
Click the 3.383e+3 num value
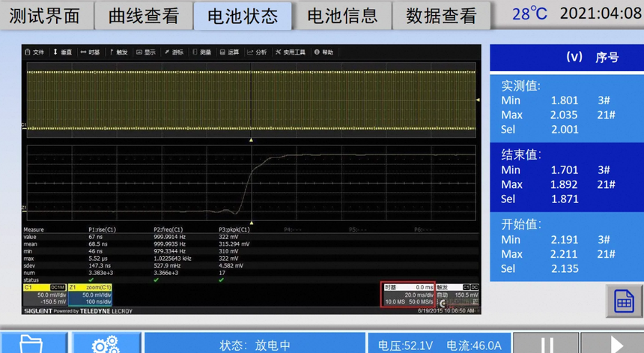100,273
